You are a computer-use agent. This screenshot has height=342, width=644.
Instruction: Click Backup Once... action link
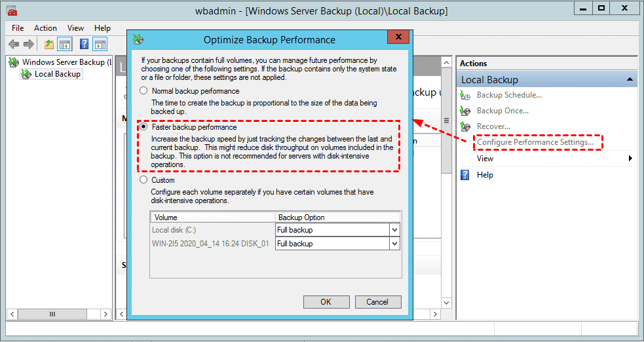502,111
